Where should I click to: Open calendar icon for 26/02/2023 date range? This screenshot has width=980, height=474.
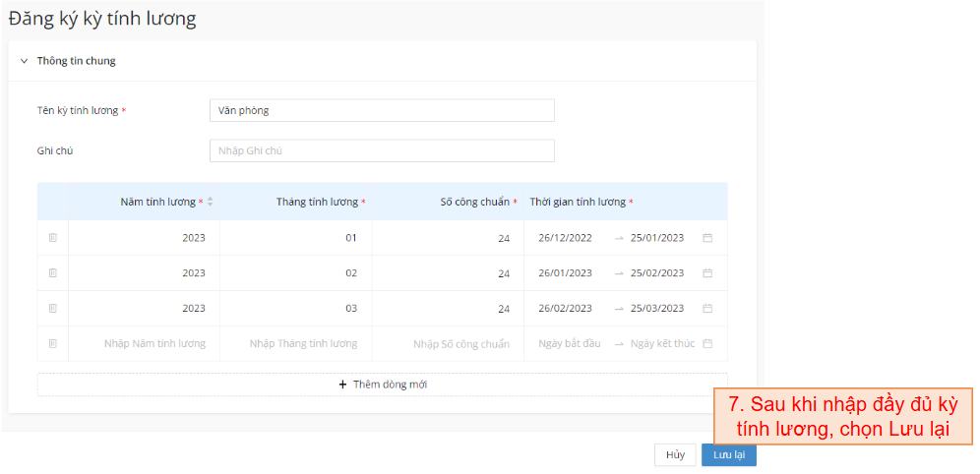707,309
